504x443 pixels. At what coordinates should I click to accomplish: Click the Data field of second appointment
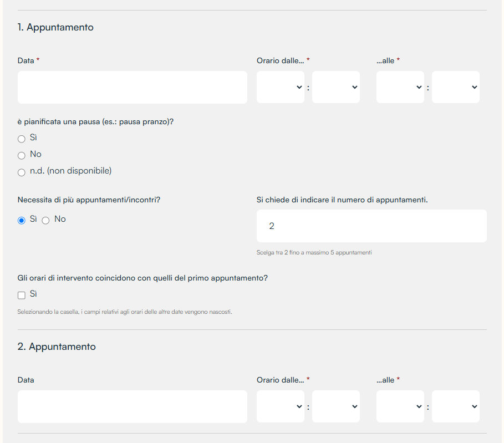coord(132,406)
